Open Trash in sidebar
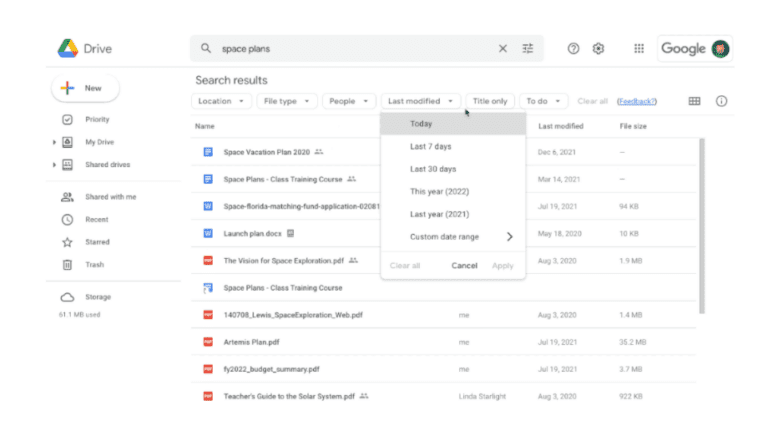Screen dimensions: 768x436 [95, 265]
